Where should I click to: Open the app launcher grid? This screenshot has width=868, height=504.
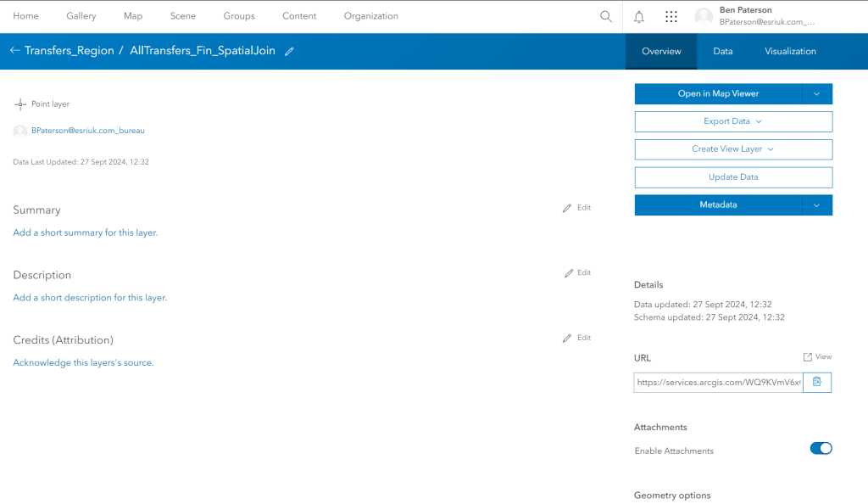670,16
